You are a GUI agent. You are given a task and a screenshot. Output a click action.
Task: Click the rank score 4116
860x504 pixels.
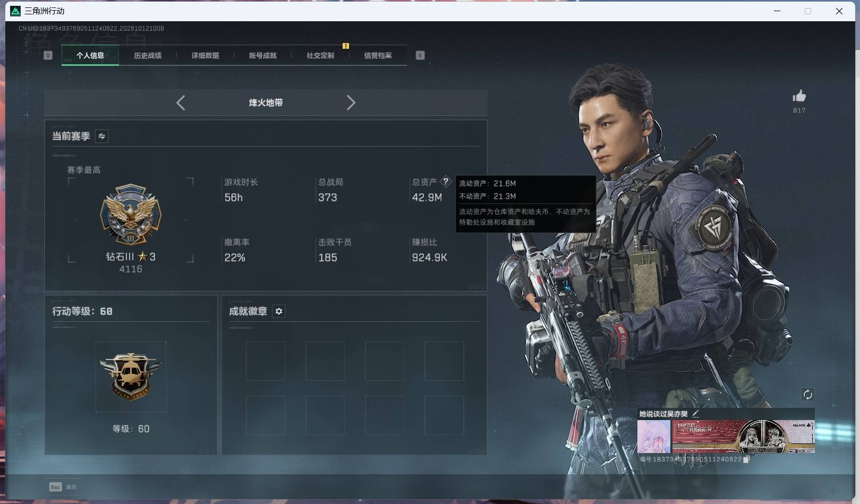click(131, 269)
